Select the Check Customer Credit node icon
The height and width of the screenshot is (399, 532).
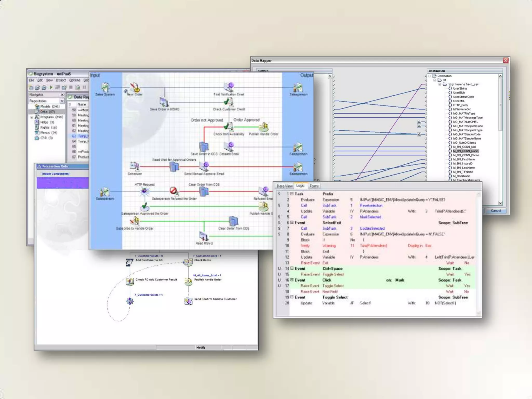pyautogui.click(x=228, y=102)
